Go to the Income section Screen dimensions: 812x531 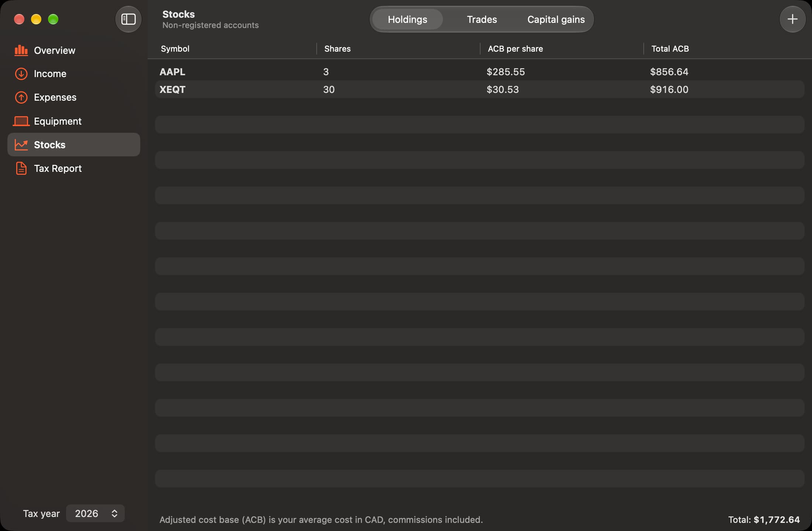tap(74, 74)
